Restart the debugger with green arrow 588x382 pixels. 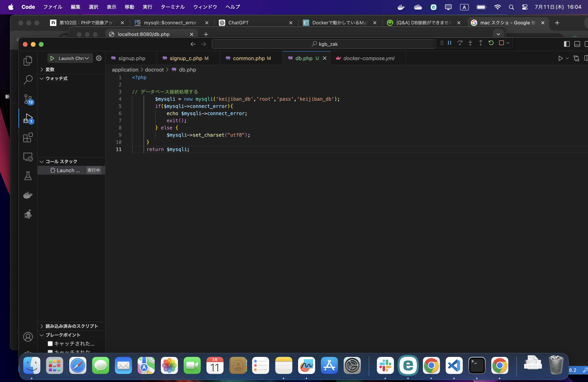(491, 43)
